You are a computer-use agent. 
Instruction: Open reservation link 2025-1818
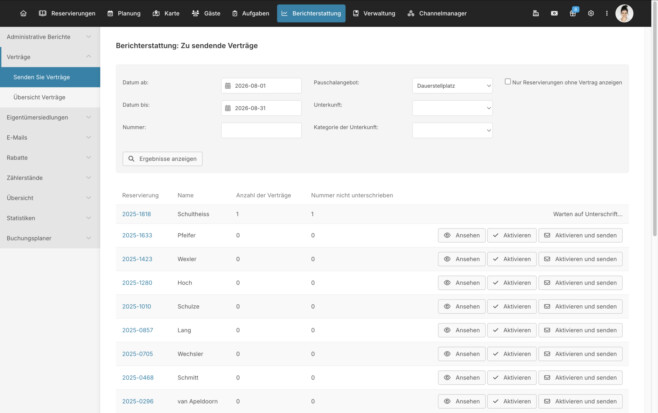click(136, 214)
